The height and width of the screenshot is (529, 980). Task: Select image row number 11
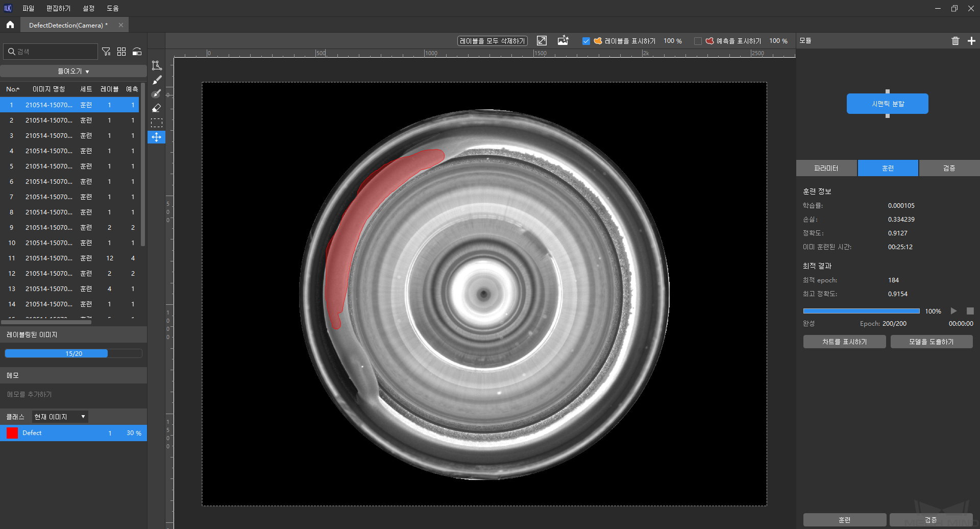(x=69, y=258)
